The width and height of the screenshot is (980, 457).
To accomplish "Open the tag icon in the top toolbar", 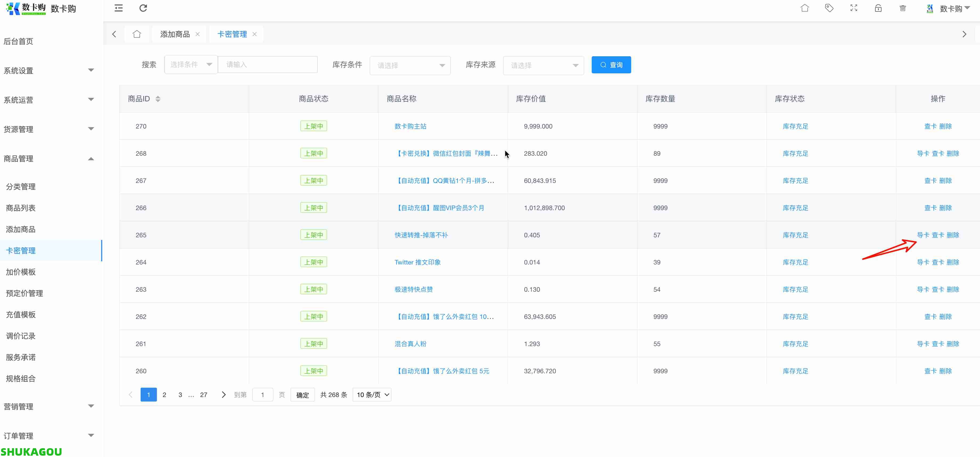I will pyautogui.click(x=829, y=8).
